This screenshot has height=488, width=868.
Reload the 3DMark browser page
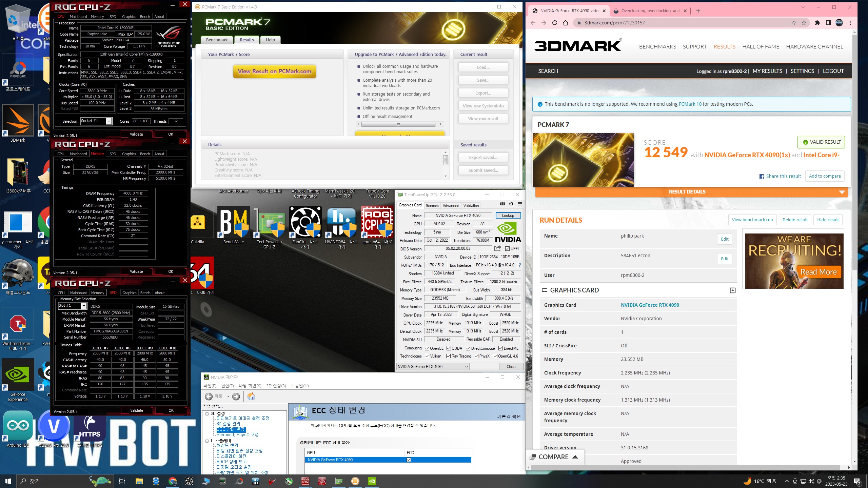555,23
